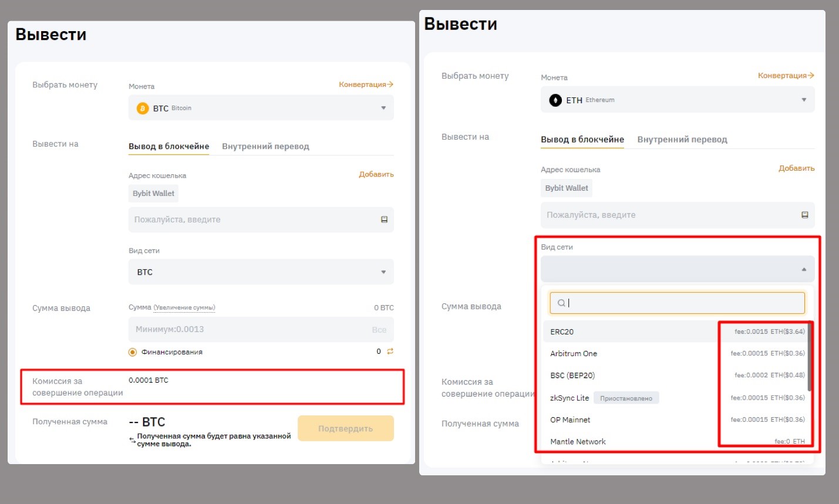Open the ETH Ethereum coin dropdown

point(677,100)
